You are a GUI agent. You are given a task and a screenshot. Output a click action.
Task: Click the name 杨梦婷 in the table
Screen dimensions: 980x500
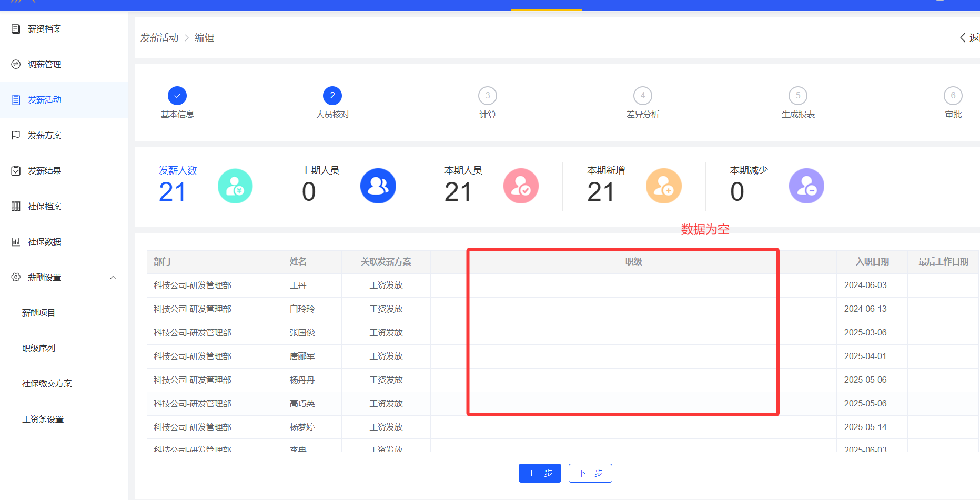(302, 427)
